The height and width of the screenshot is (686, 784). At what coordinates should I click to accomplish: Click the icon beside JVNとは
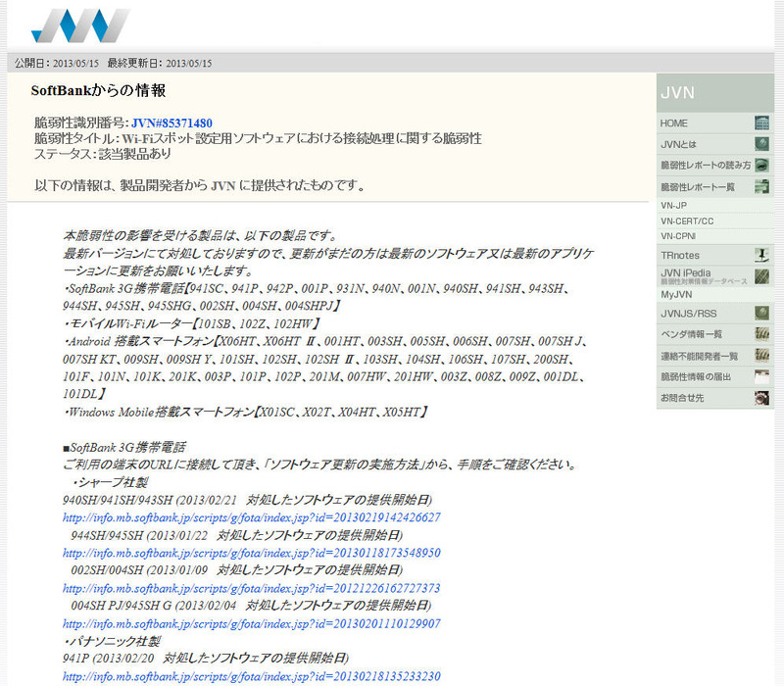point(761,144)
